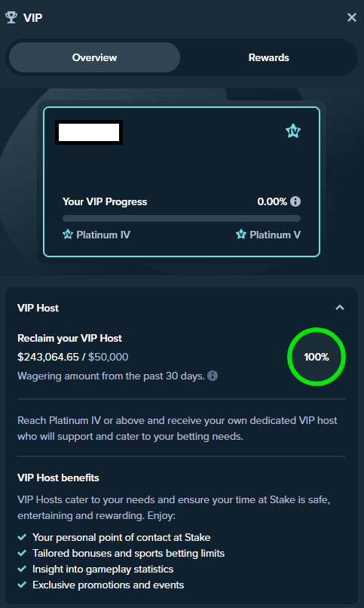Collapse the VIP Host section chevron

pos(340,308)
